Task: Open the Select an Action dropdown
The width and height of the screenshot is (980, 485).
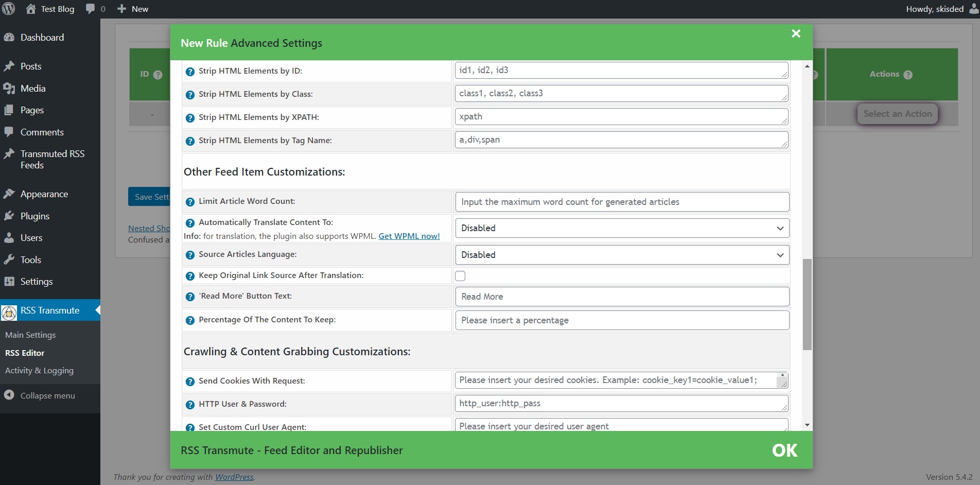Action: (x=897, y=114)
